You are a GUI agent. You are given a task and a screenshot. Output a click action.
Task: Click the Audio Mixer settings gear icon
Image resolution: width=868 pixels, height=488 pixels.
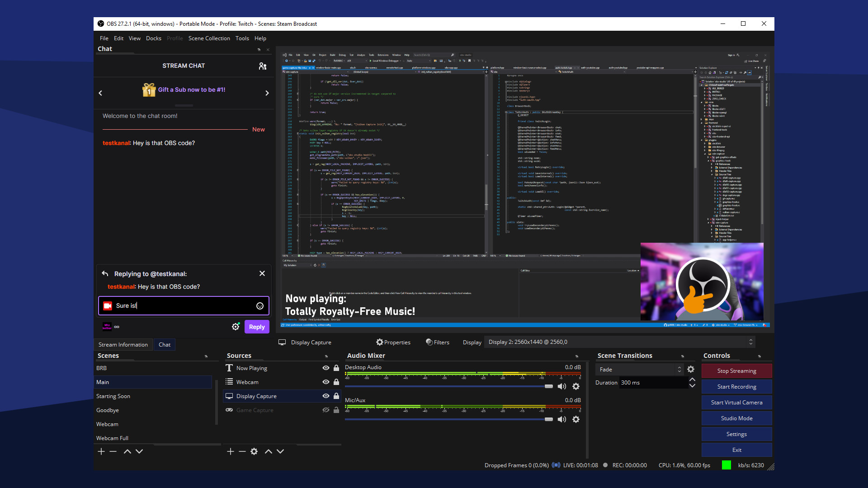click(x=576, y=386)
